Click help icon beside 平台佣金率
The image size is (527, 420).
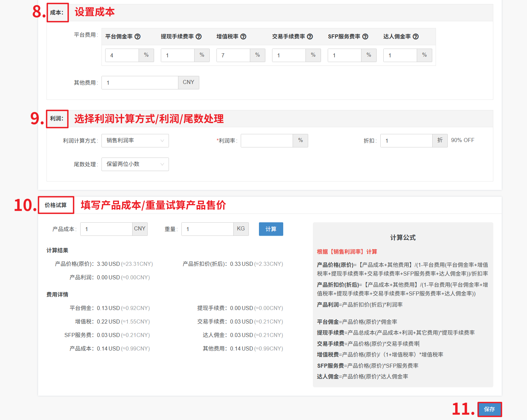tap(138, 37)
